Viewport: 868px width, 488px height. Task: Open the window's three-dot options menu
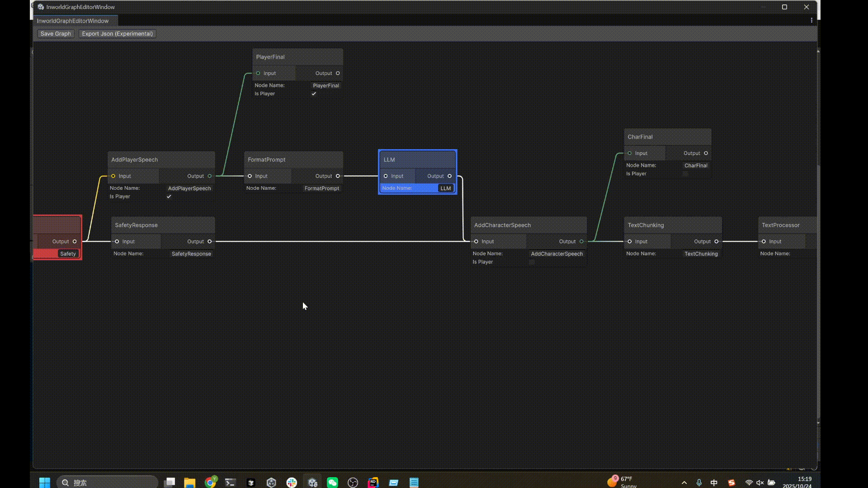click(811, 20)
